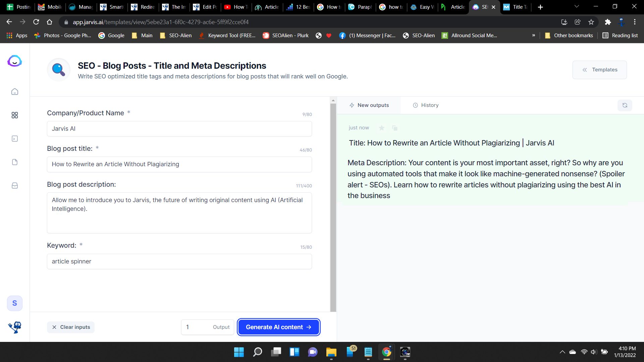Bookmark this page with the star icon
644x362 pixels.
click(591, 22)
